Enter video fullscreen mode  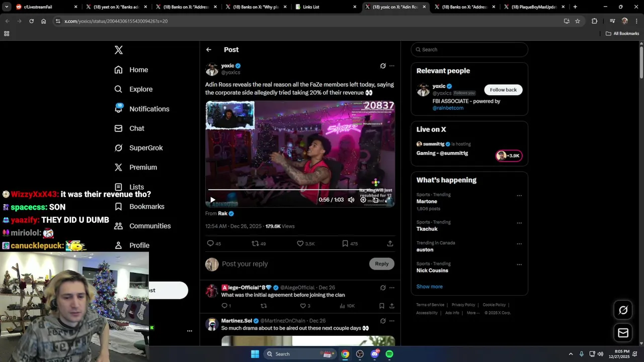coord(387,200)
